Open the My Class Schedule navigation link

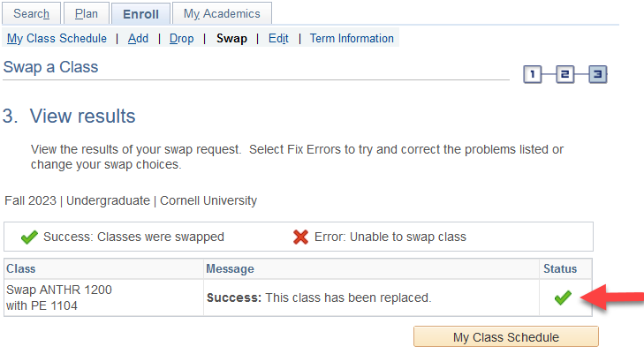pos(57,39)
